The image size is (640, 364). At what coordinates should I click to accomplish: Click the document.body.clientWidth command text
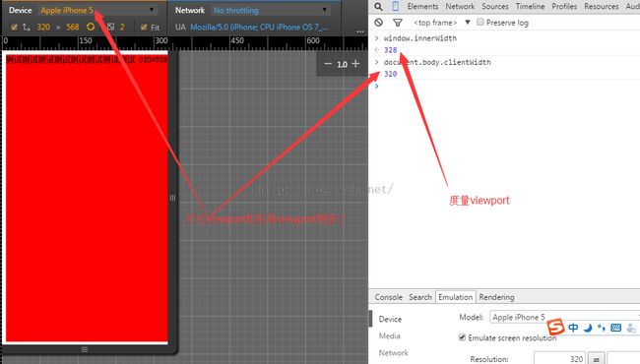coord(437,62)
